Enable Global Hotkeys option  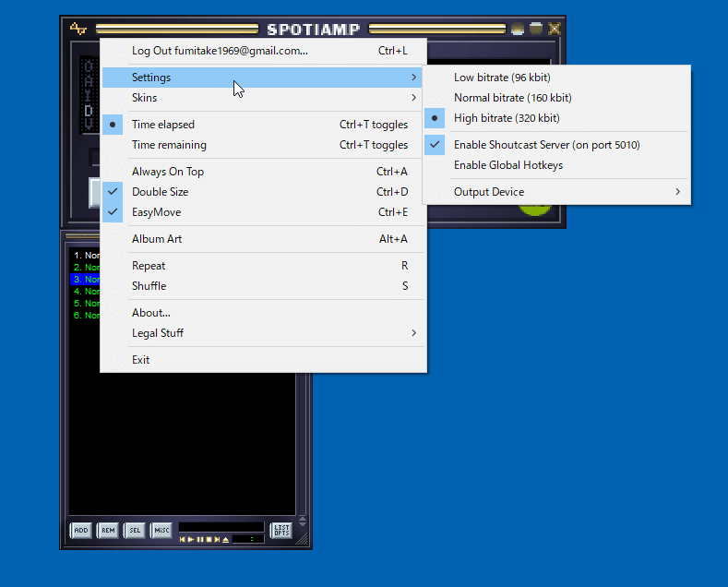pos(556,165)
